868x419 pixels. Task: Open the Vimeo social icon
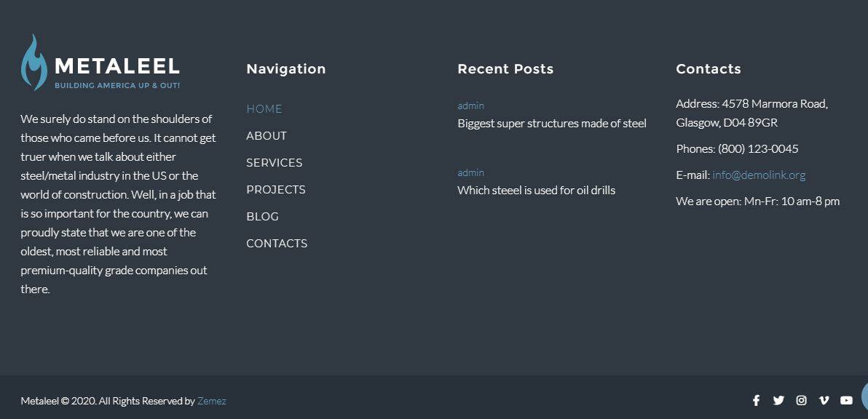point(824,401)
